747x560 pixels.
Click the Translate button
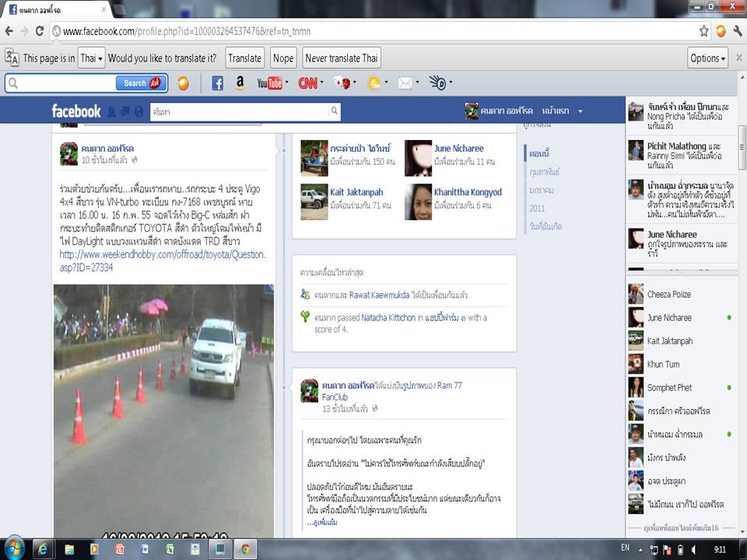244,58
